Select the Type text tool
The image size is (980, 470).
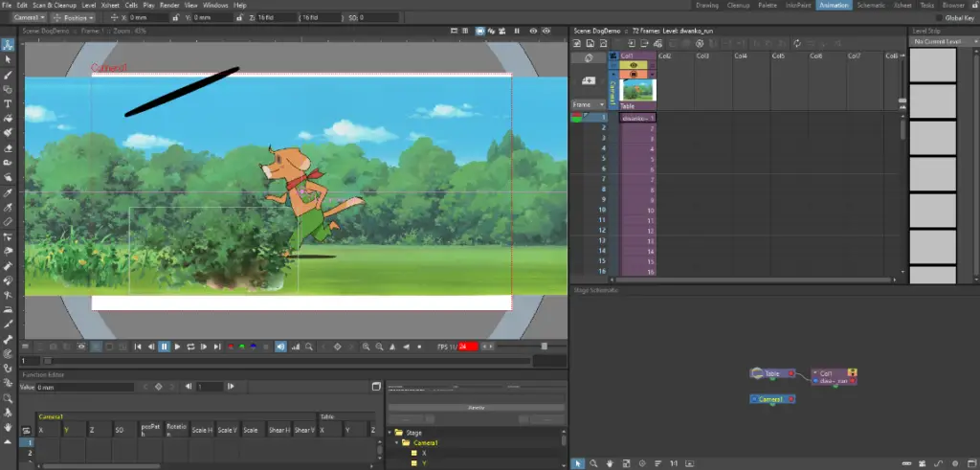pos(8,103)
